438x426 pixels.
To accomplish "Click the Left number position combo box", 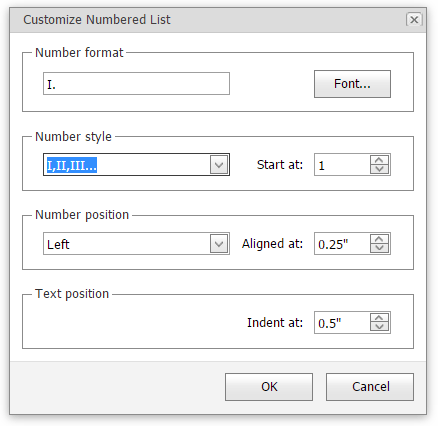I will coord(136,244).
